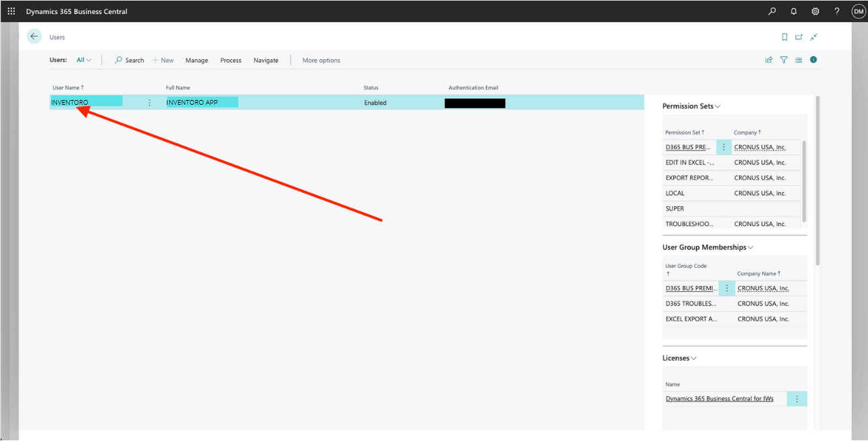The image size is (868, 441).
Task: Open options for the Business Central license row
Action: [797, 399]
